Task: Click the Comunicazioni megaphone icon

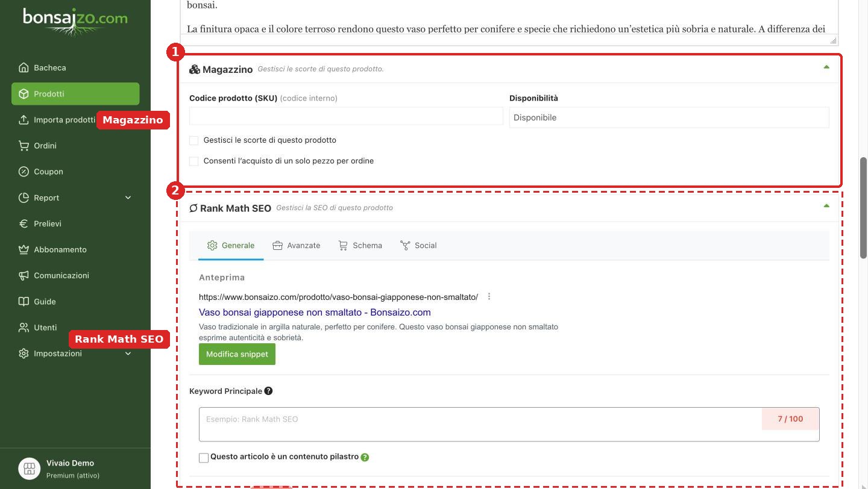Action: (24, 275)
